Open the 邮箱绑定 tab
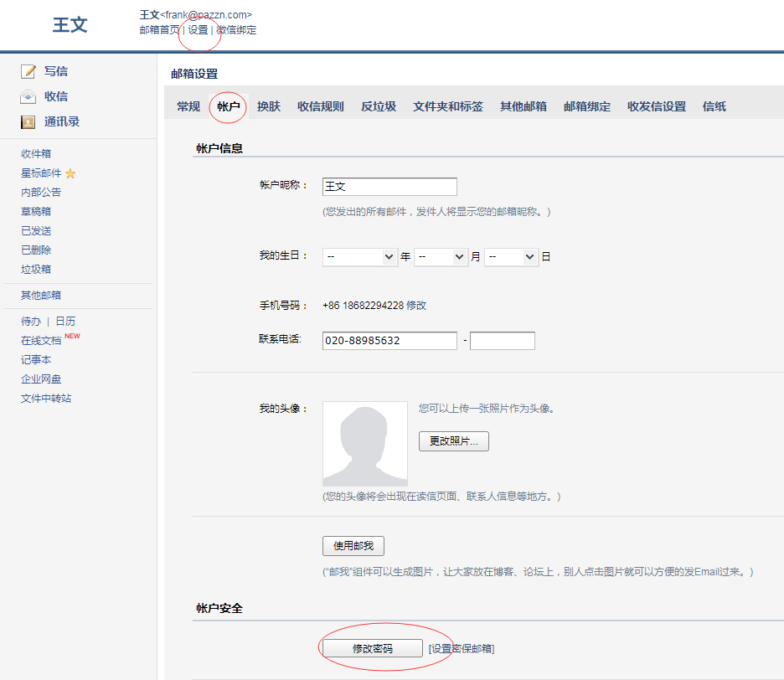Image resolution: width=784 pixels, height=680 pixels. [x=587, y=106]
